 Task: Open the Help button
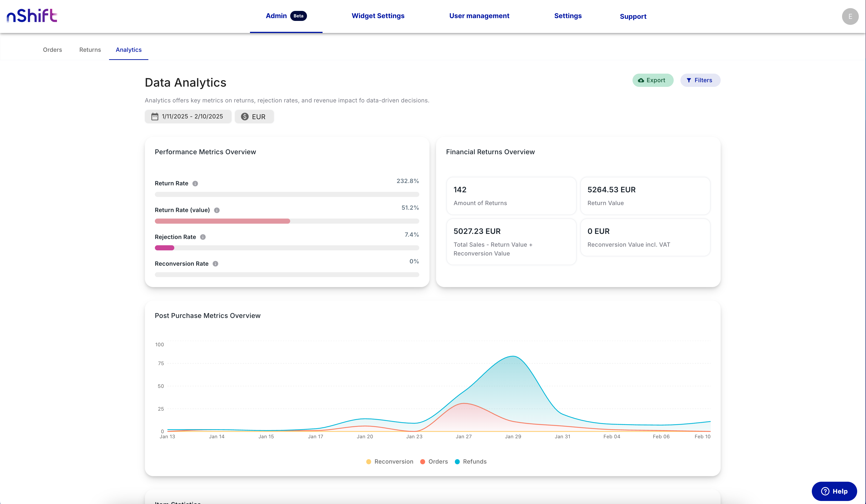[834, 491]
